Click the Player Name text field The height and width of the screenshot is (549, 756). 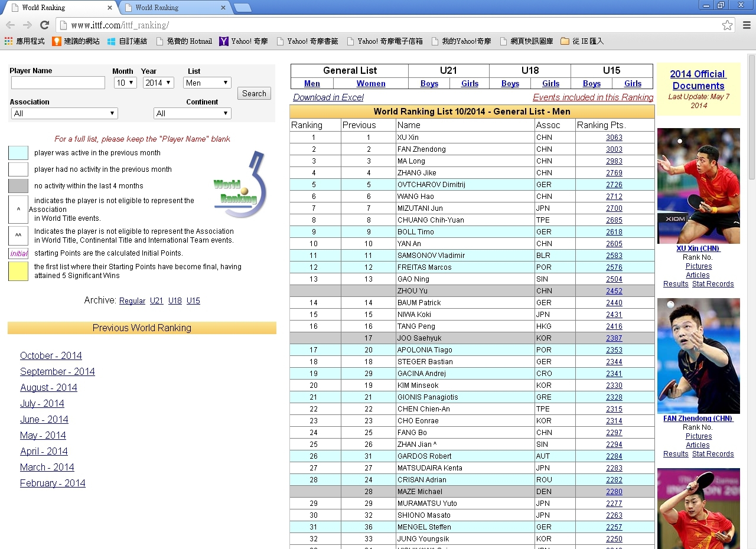pos(58,83)
